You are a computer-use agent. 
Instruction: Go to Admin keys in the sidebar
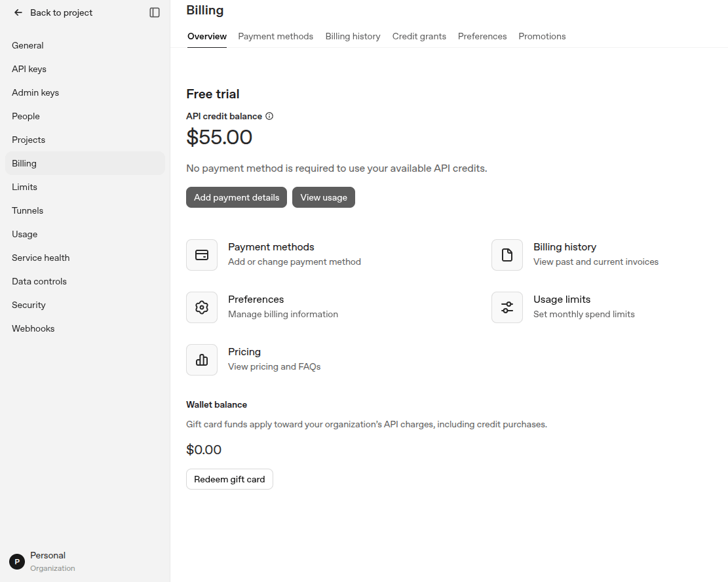coord(85,93)
